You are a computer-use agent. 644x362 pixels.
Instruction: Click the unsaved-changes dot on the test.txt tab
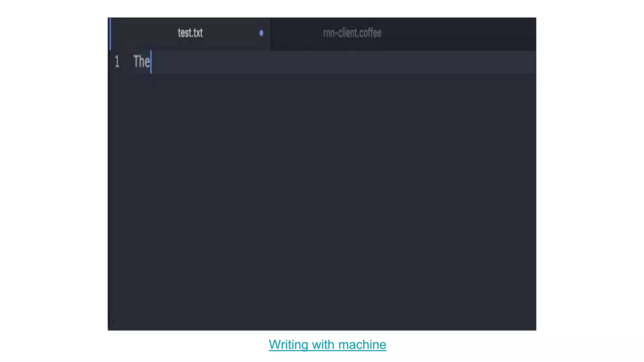point(261,33)
